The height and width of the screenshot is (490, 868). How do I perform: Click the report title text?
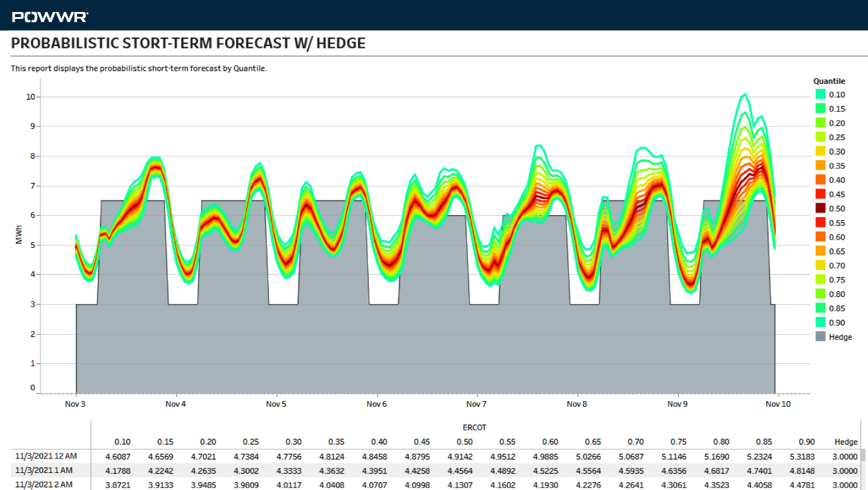tap(187, 43)
